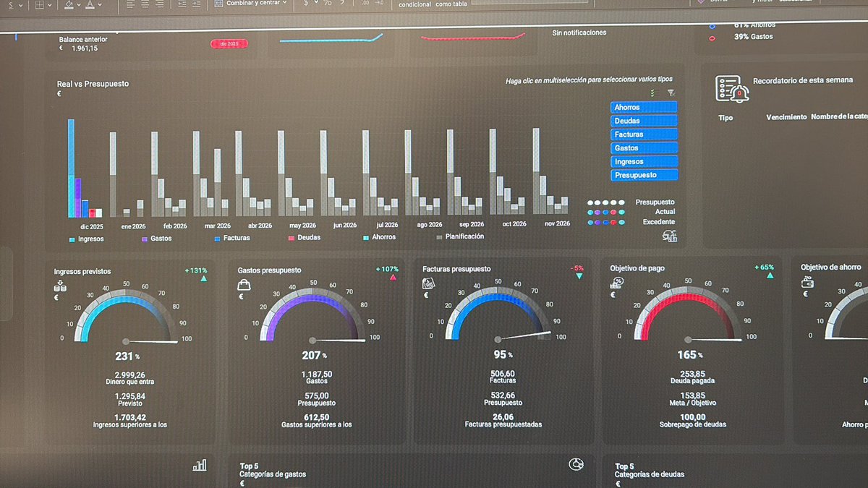
Task: Click the 506,60 Facturas value
Action: click(503, 373)
